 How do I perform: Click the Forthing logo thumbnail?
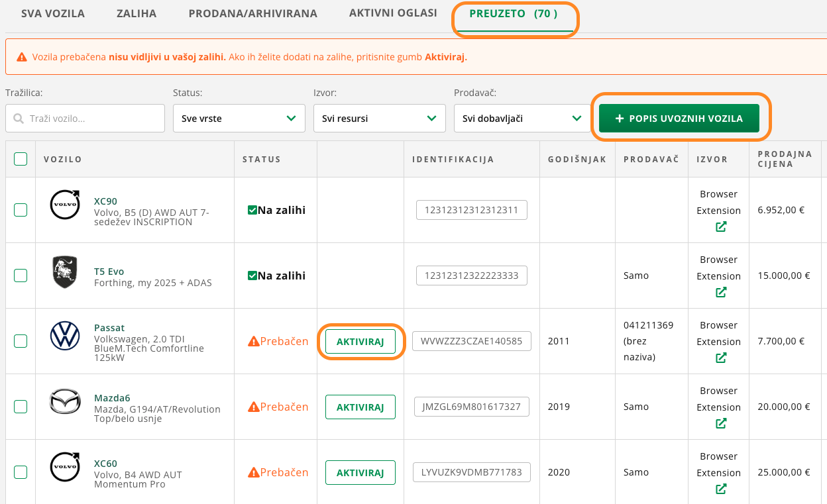pos(65,272)
